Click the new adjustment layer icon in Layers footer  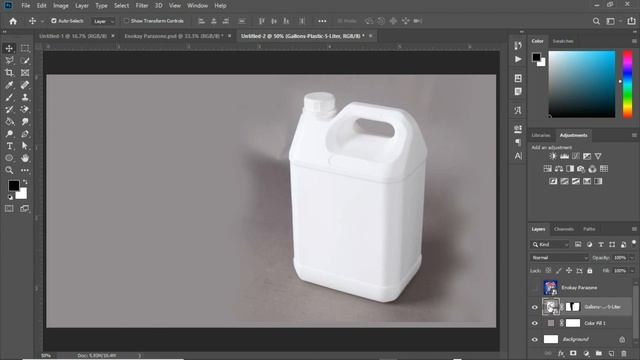(586, 353)
